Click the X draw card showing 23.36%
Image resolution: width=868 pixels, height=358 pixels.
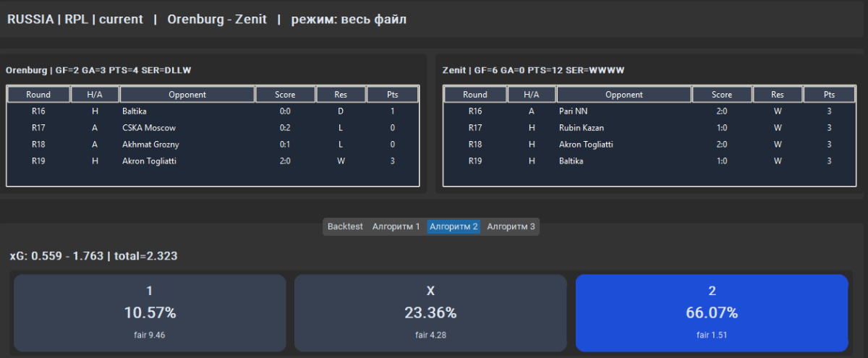pos(430,312)
